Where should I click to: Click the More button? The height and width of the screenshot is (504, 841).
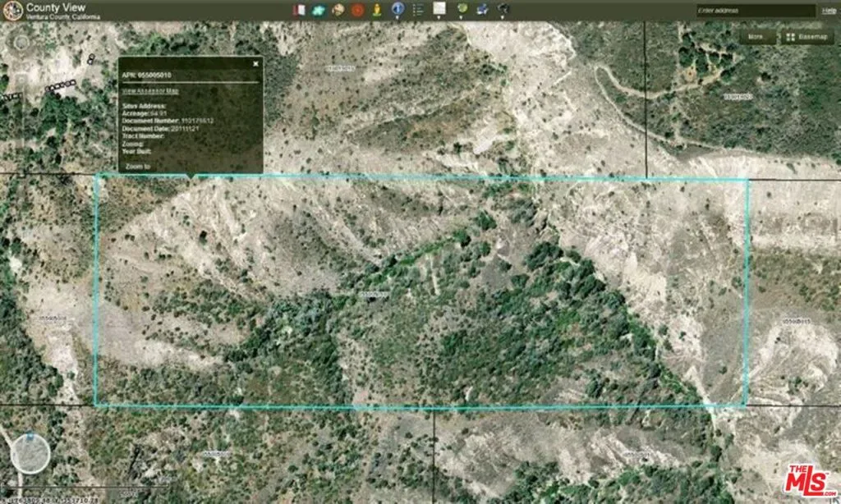[x=756, y=37]
